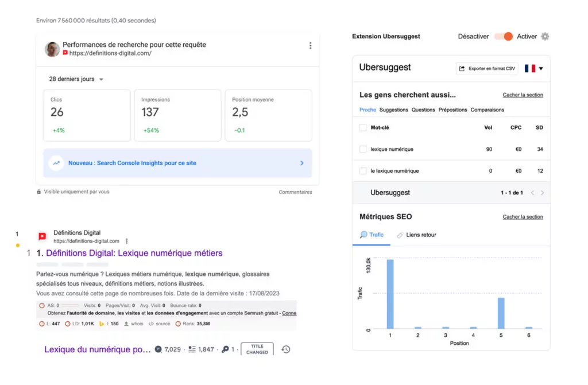Open the French flag country dropdown
The width and height of the screenshot is (588, 385).
pyautogui.click(x=534, y=69)
